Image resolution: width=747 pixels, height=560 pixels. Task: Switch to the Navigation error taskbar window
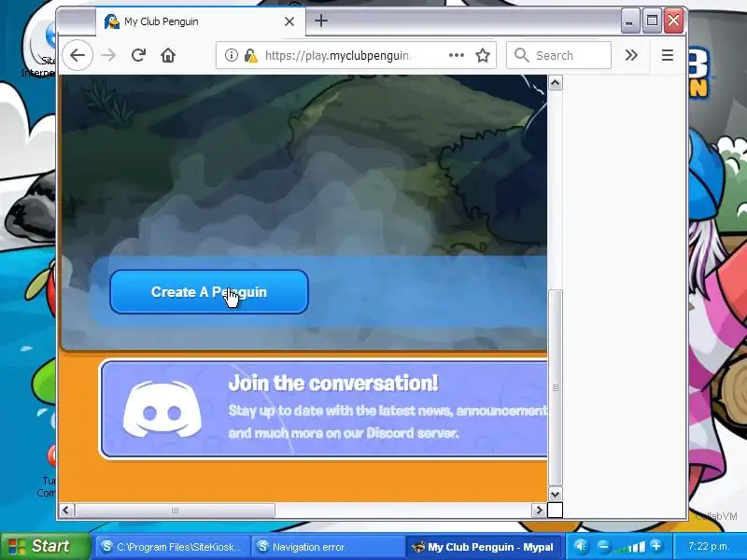328,547
